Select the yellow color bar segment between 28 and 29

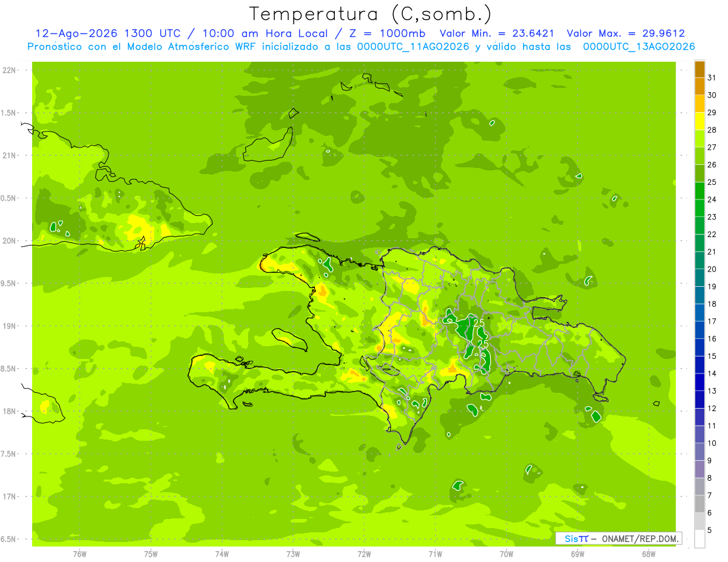pos(699,121)
